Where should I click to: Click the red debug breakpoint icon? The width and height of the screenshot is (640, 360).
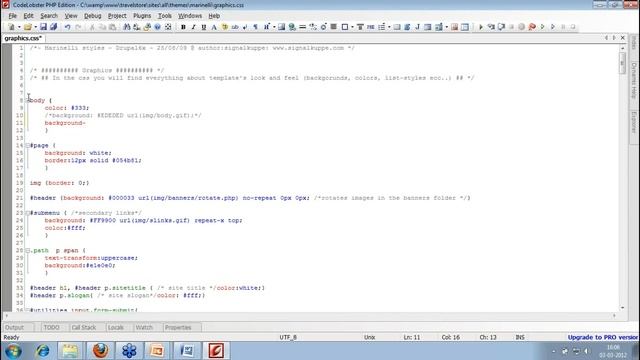pos(532,27)
